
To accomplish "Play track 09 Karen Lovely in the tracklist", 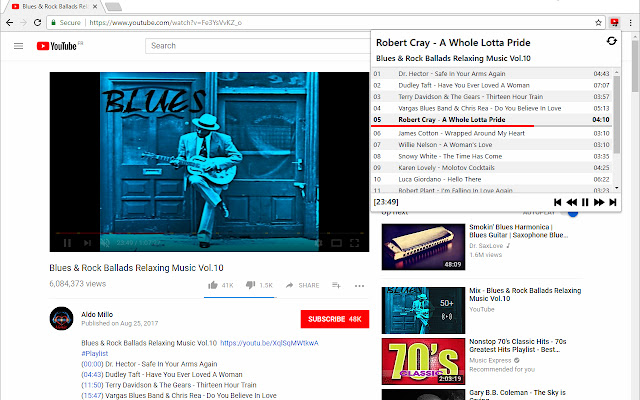I will pyautogui.click(x=491, y=167).
